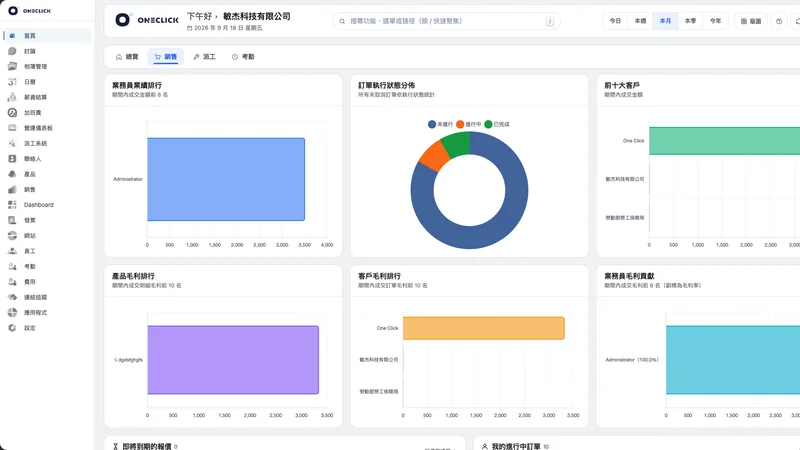Select the 本季 period filter
Screen dimensions: 800x450
point(690,21)
